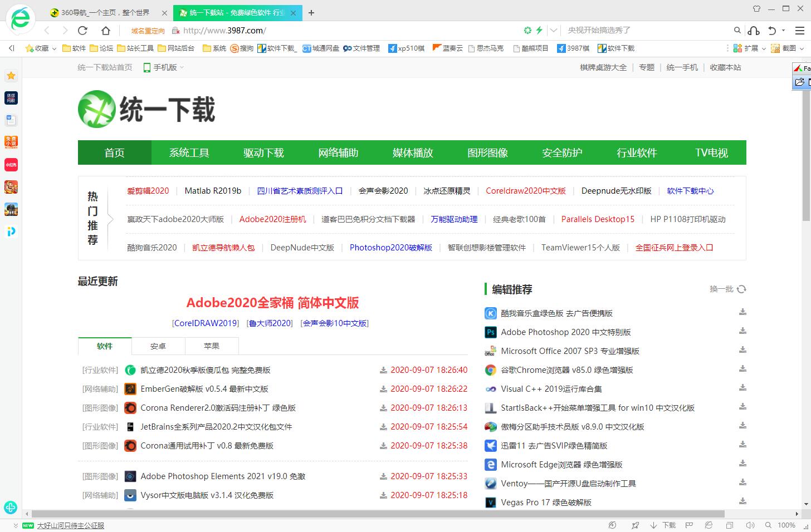Open the favorites star in sidebar

tap(11, 76)
